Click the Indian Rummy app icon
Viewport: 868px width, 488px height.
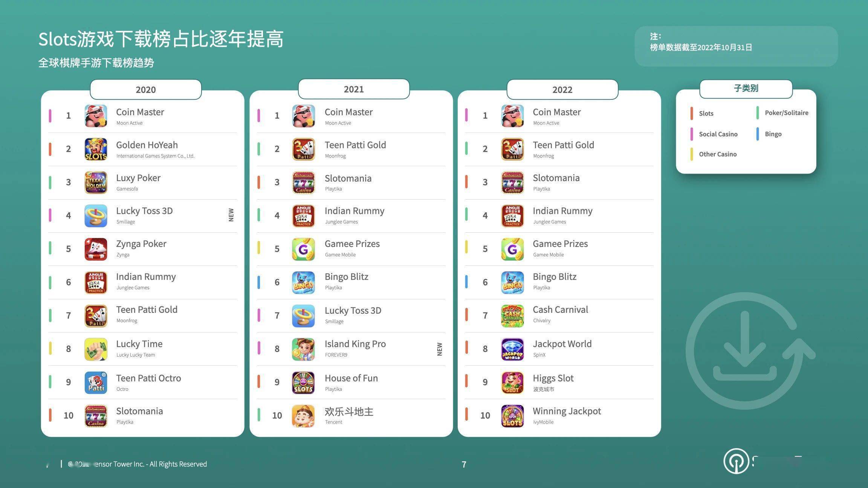[95, 282]
